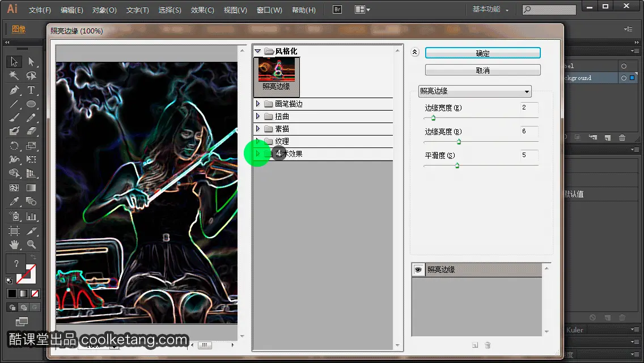Viewport: 644px width, 363px height.
Task: Select the Column Graph tool
Action: (31, 216)
